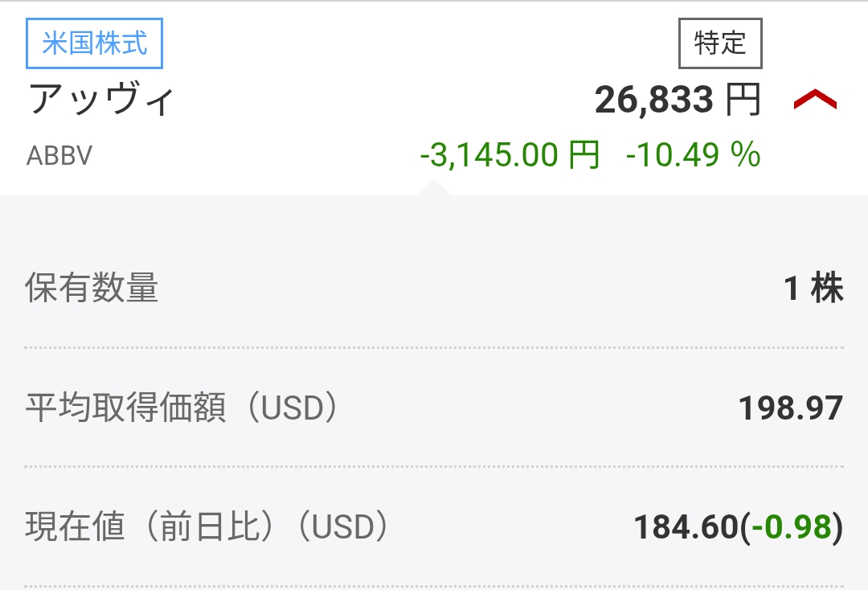Tap the small triangle pointer below header

[433, 187]
